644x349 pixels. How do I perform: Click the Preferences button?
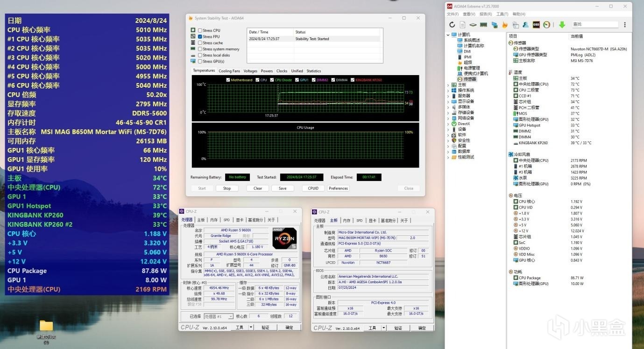[338, 188]
